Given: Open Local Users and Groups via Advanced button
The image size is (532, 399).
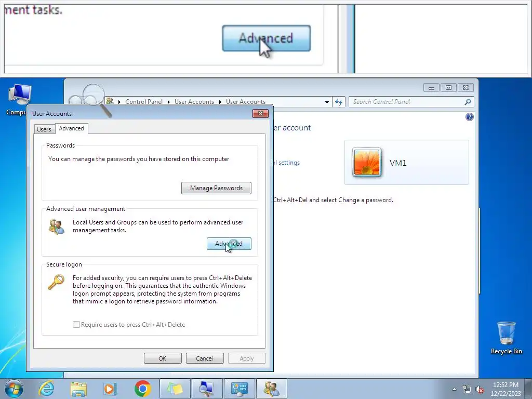Looking at the screenshot, I should [229, 244].
